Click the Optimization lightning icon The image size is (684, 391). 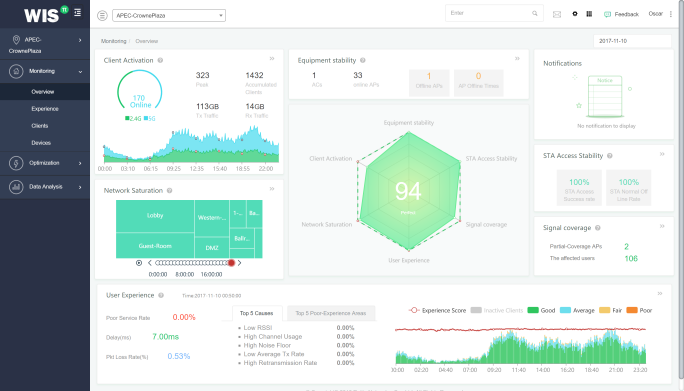click(16, 163)
